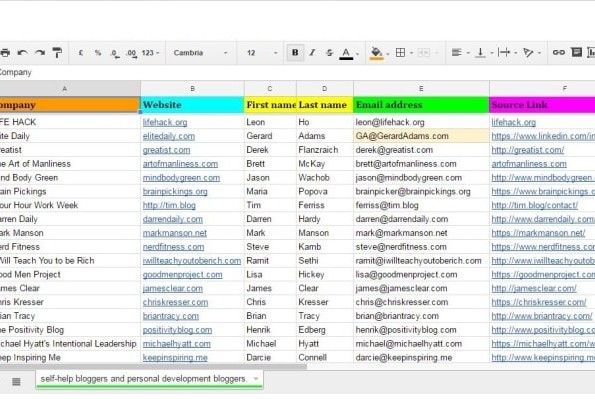Decrease decimal places
The height and width of the screenshot is (399, 595).
115,53
